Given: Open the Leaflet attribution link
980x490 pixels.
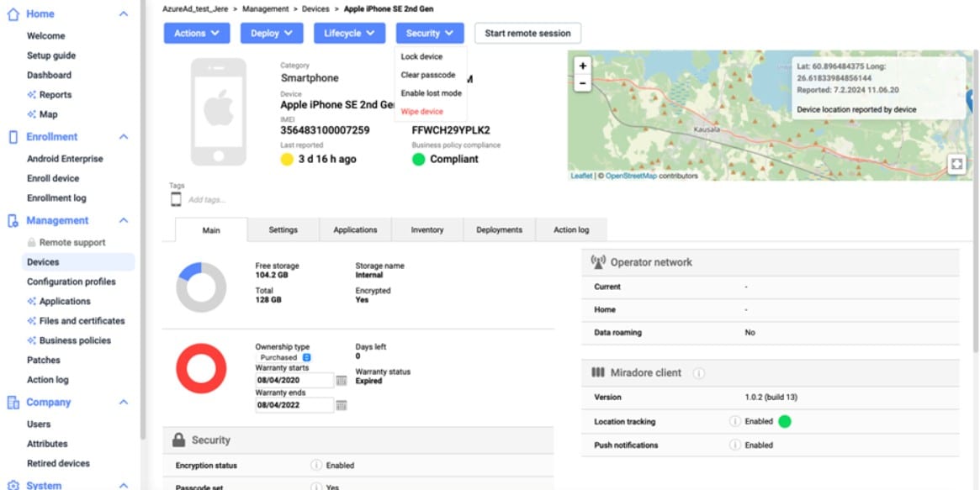Looking at the screenshot, I should [581, 176].
